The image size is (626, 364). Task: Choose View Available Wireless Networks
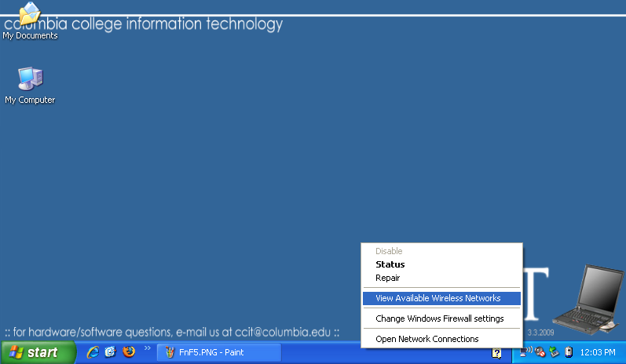point(441,298)
